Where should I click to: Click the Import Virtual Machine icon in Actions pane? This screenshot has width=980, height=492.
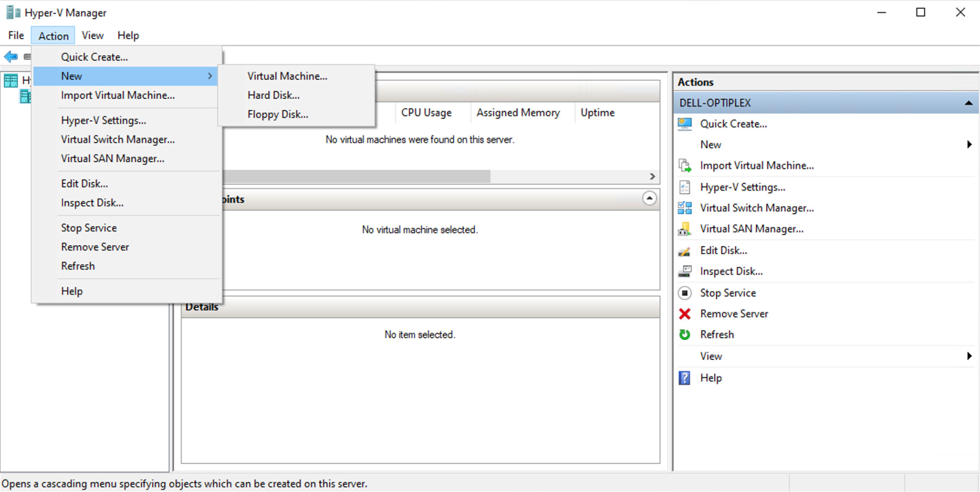pos(684,166)
